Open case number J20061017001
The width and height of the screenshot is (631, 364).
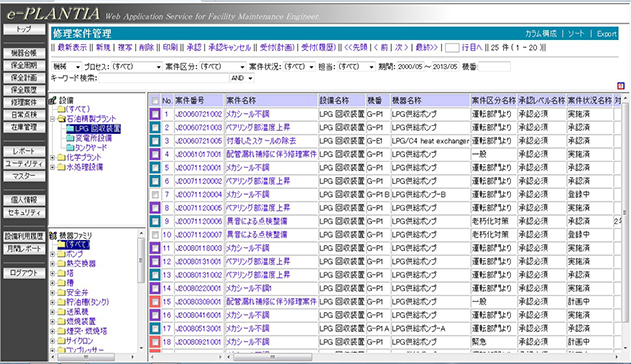click(198, 154)
